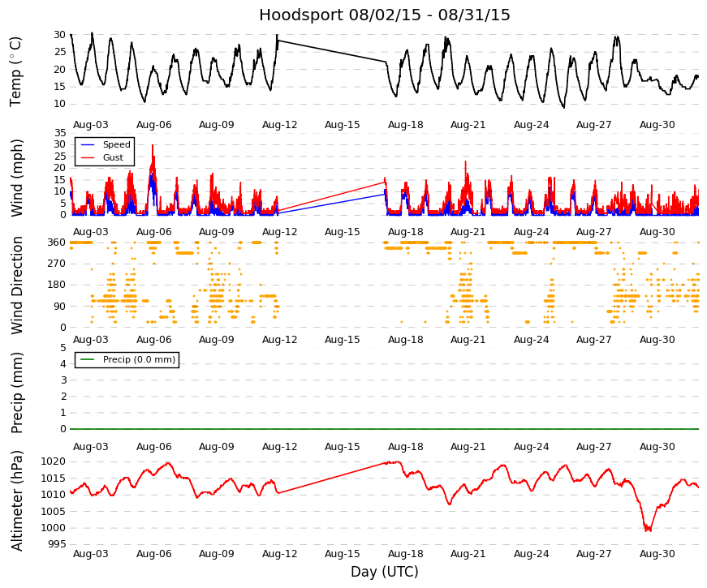Image resolution: width=707 pixels, height=588 pixels.
Task: Click Precip (0.0 mm) legend text
Action: (139, 359)
